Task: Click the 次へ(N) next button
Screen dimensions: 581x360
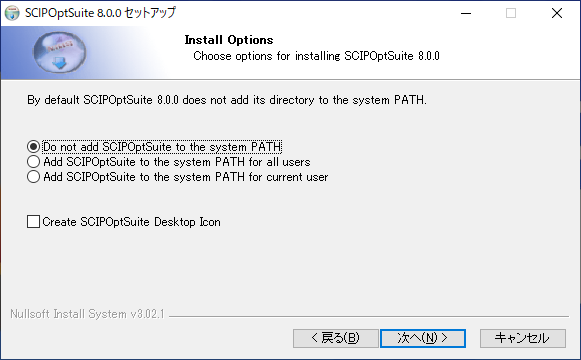Action: pos(423,338)
